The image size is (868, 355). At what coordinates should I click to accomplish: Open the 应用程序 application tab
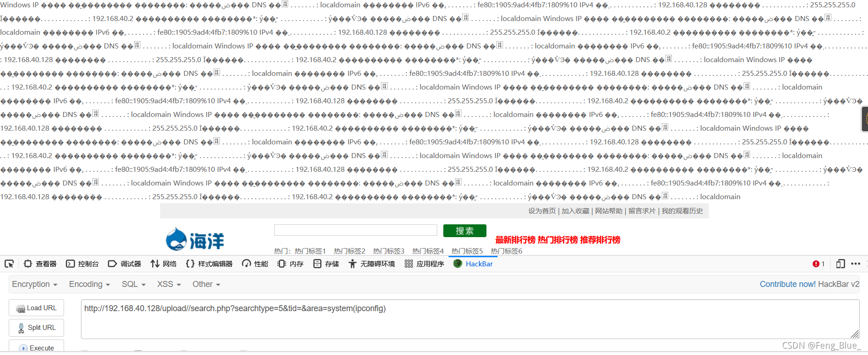(424, 264)
